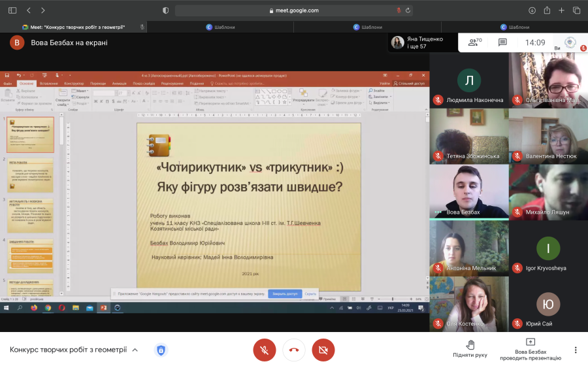The width and height of the screenshot is (588, 368).
Task: Leave the call with red hang-up button
Action: 293,350
